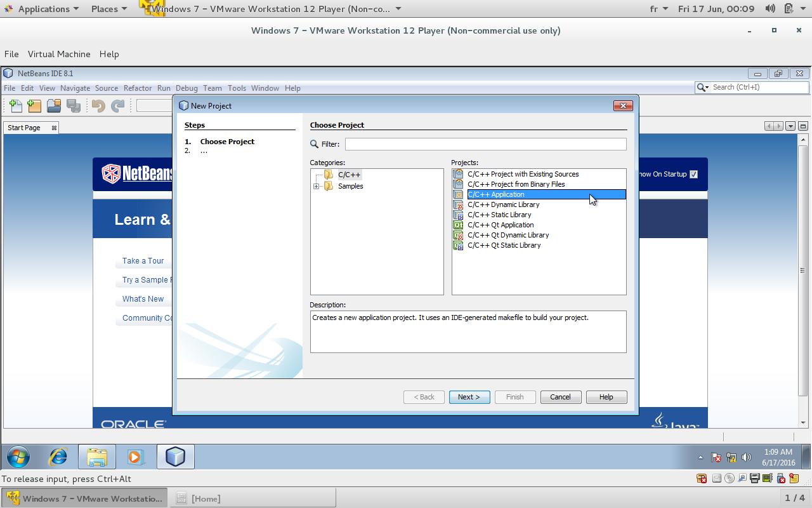Select C/C++ Qt Application project type

point(501,225)
